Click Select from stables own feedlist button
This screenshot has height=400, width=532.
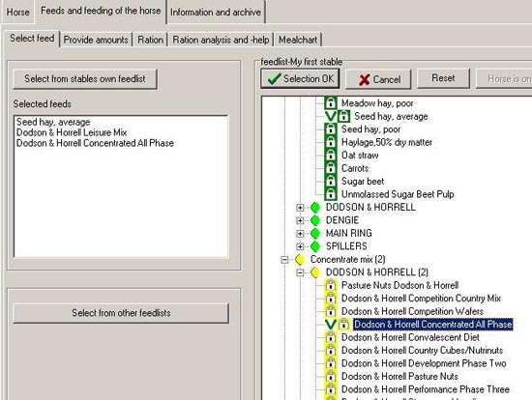85,79
